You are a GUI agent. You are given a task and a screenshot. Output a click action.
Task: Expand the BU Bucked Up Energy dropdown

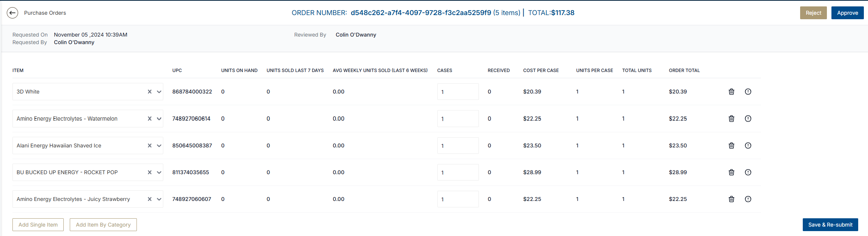tap(159, 172)
